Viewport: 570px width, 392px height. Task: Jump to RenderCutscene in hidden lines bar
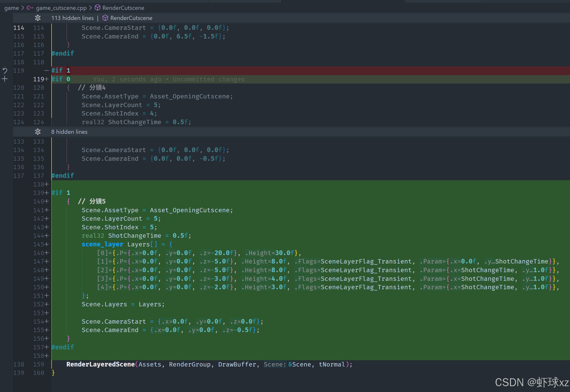[131, 18]
